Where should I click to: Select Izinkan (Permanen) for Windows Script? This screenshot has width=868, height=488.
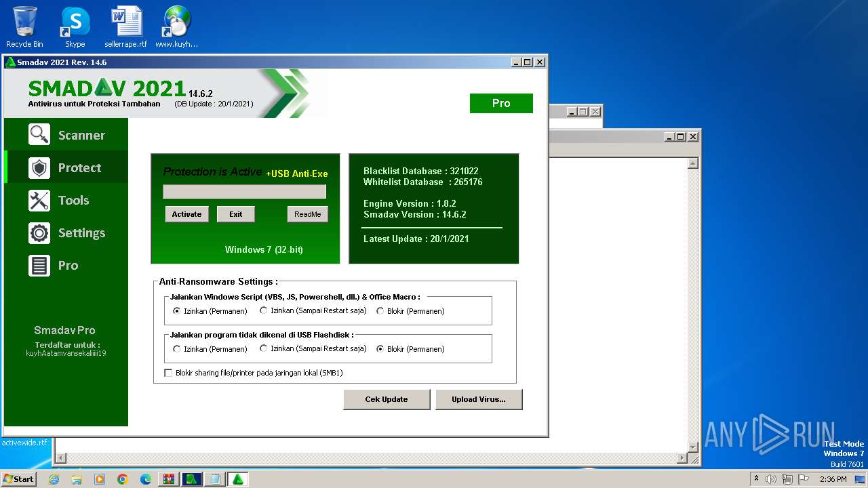click(177, 311)
